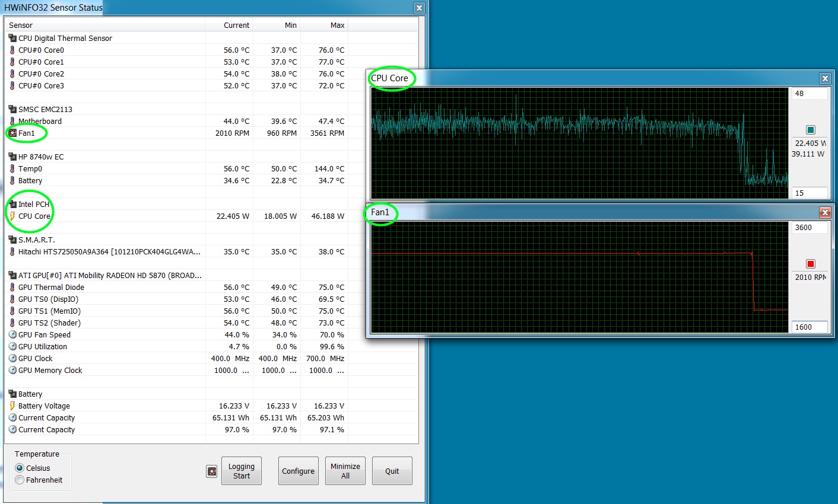The width and height of the screenshot is (838, 504).
Task: Click the 99.6 % max GPU Utilization value
Action: coord(332,346)
